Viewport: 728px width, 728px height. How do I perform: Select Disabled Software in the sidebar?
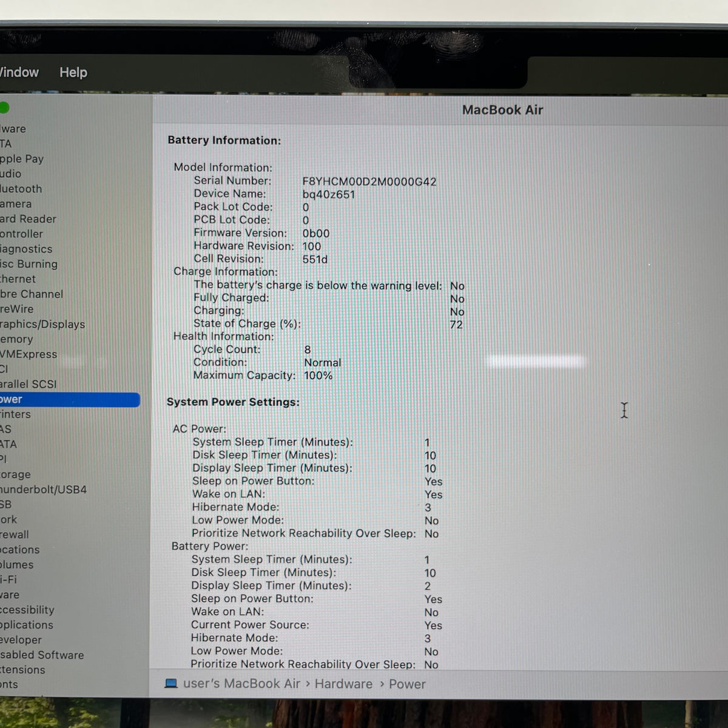42,655
